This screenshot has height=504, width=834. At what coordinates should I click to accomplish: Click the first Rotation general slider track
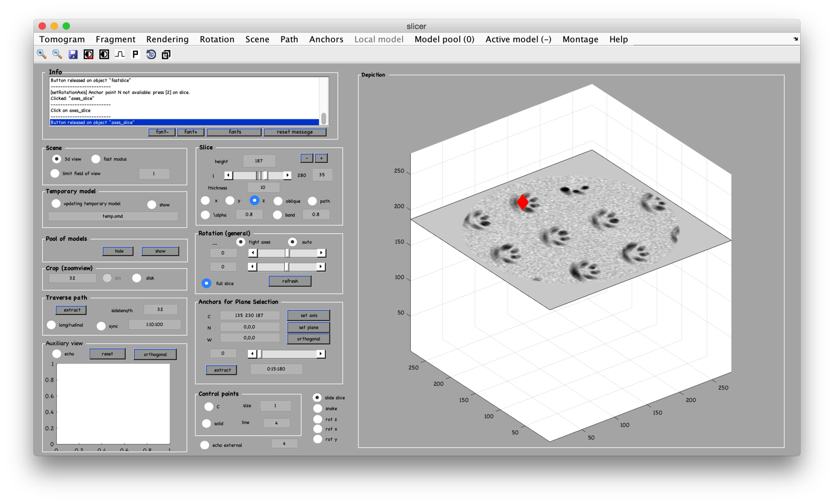(x=286, y=253)
